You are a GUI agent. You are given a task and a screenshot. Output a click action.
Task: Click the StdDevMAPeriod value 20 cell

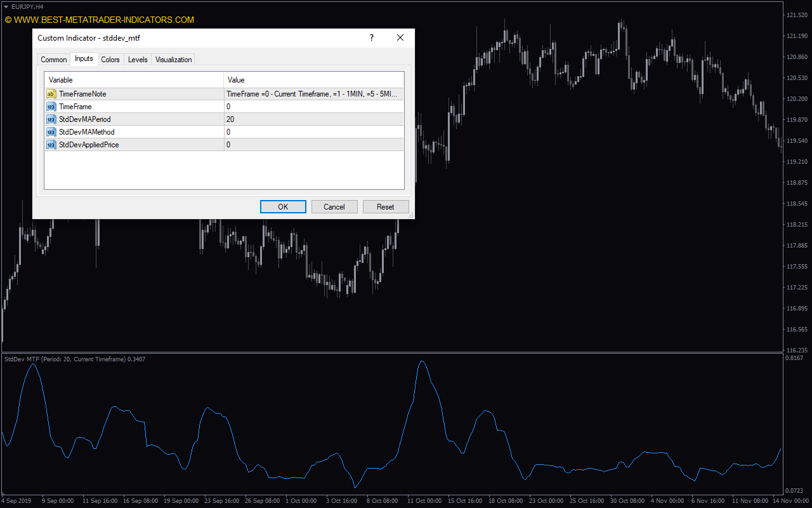tap(314, 119)
